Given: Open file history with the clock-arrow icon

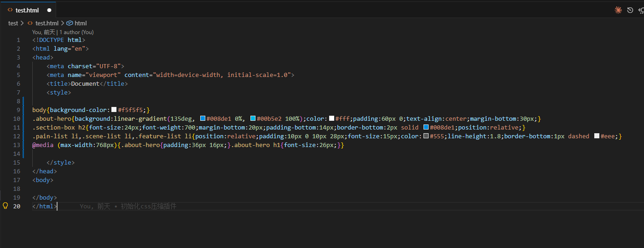Looking at the screenshot, I should [630, 10].
